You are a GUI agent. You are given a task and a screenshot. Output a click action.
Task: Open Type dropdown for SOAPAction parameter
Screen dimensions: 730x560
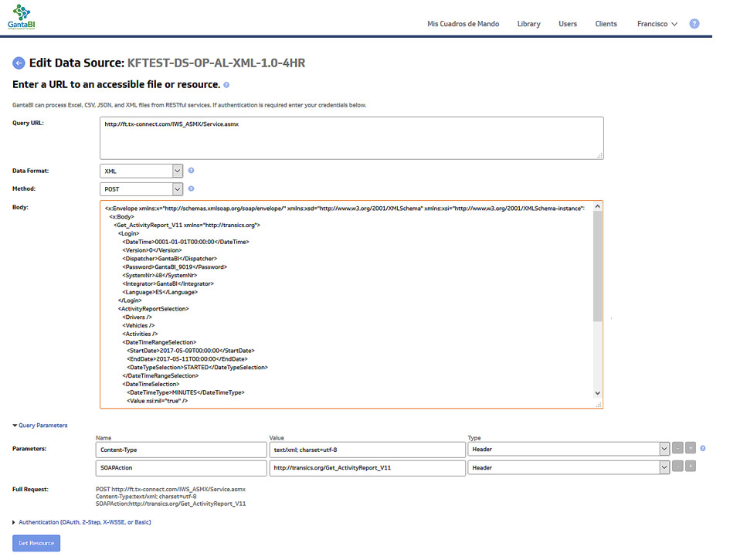569,467
